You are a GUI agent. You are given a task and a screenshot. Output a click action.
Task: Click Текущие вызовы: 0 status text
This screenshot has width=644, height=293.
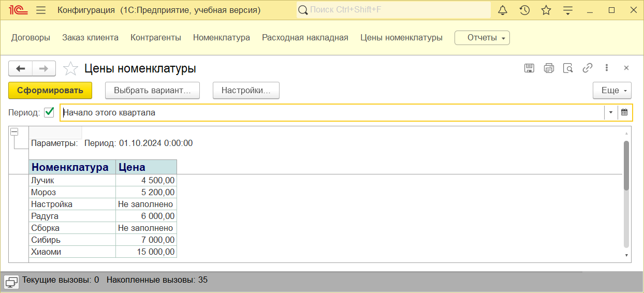[x=61, y=280]
